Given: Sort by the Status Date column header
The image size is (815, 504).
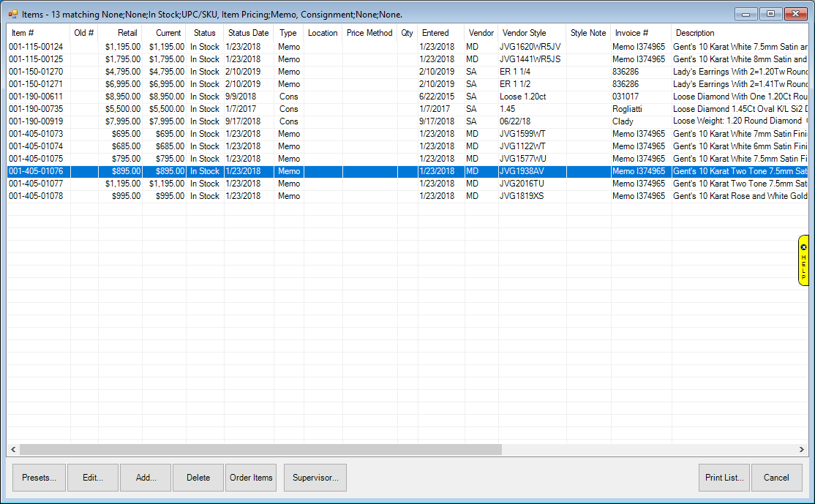Looking at the screenshot, I should tap(248, 33).
